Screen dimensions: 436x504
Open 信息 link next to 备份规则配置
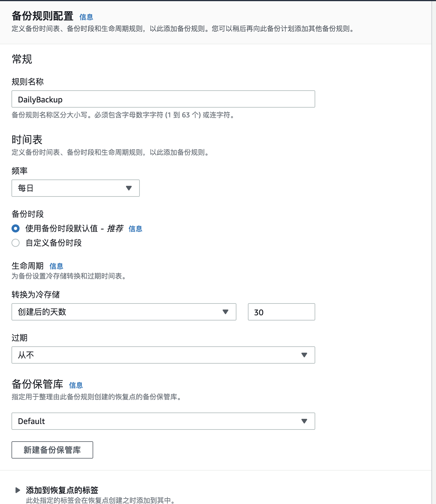(86, 17)
